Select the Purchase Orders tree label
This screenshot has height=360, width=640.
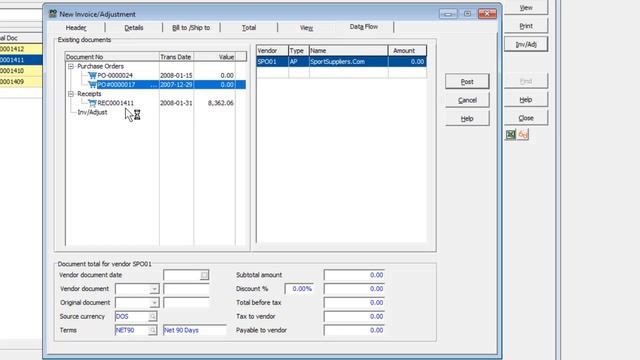100,66
